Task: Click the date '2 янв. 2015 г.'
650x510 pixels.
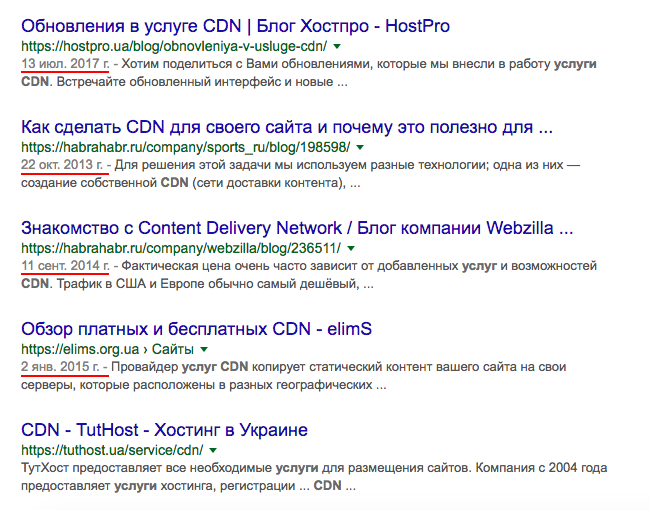Action: [62, 367]
